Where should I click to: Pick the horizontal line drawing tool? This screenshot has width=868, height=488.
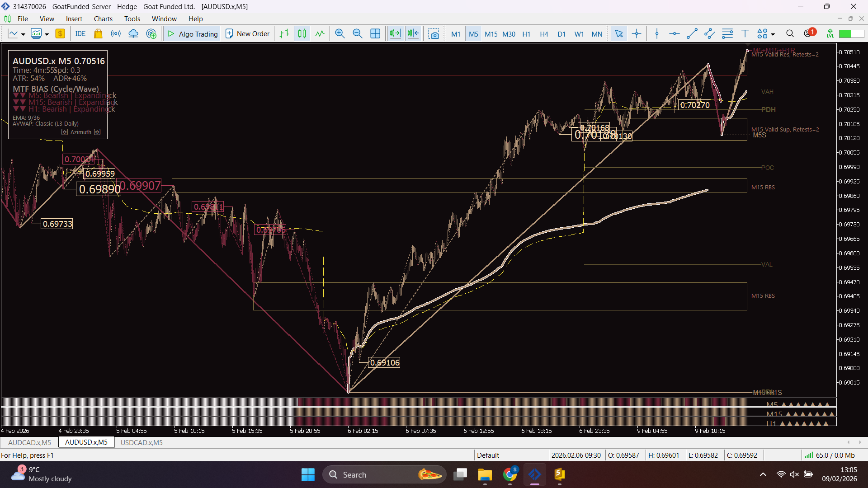click(x=674, y=34)
